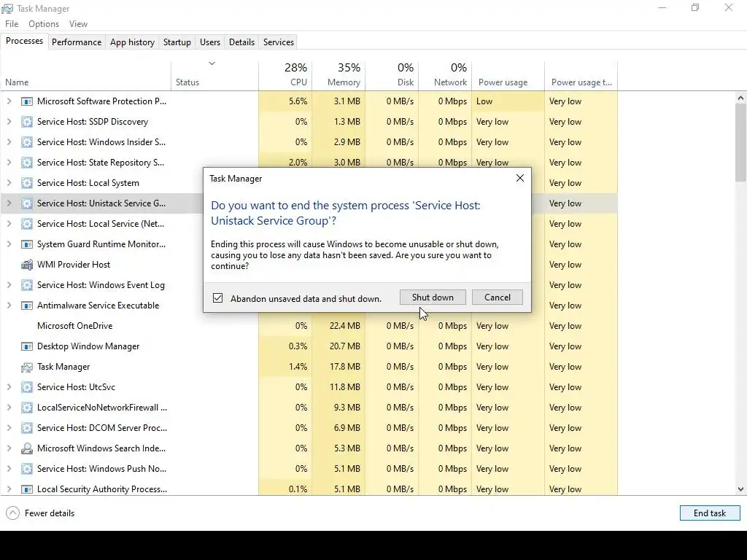Expand Service Host: Unistack Service G...
The height and width of the screenshot is (560, 747).
[x=9, y=203]
